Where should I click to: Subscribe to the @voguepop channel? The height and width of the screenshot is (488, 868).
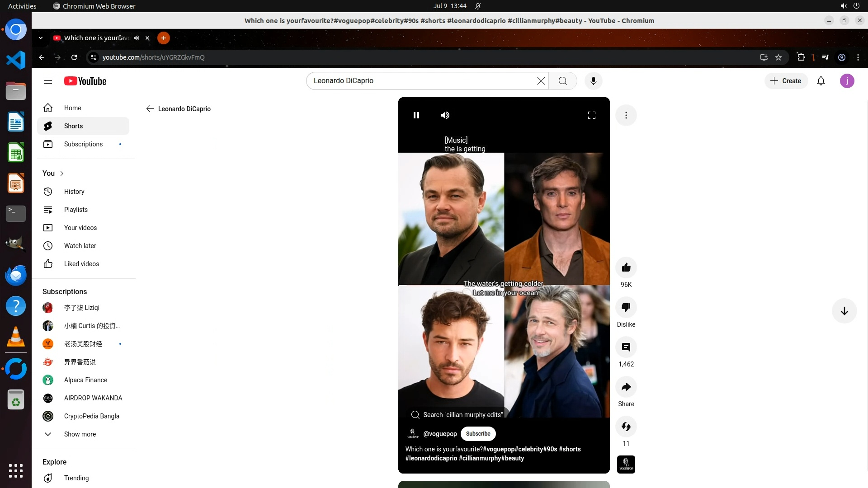pyautogui.click(x=478, y=434)
